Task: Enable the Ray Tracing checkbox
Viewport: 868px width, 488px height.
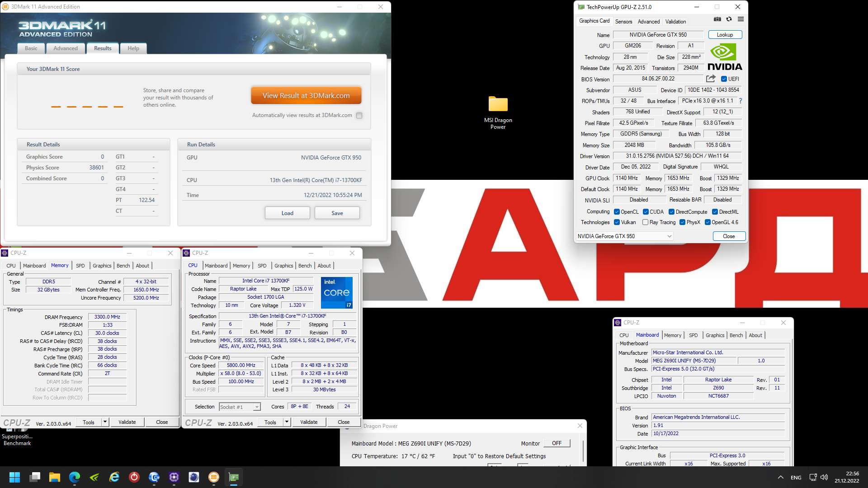Action: tap(645, 222)
